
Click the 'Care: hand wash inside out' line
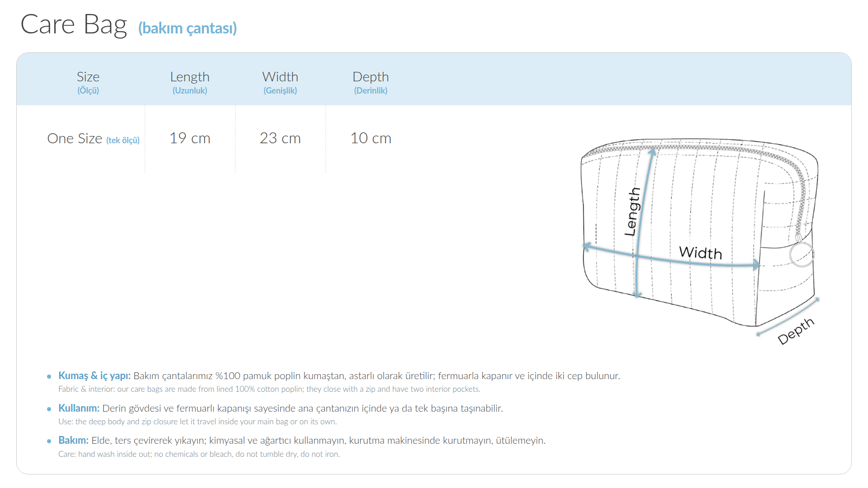199,454
